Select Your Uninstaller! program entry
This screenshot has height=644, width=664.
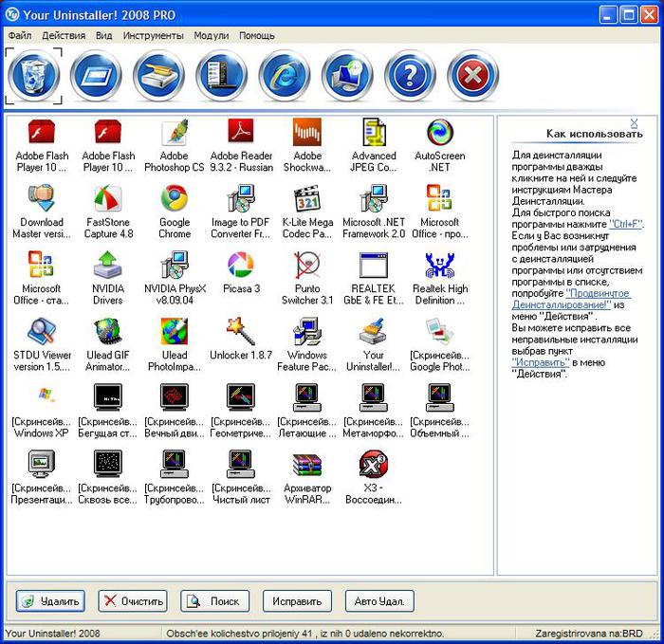click(374, 344)
